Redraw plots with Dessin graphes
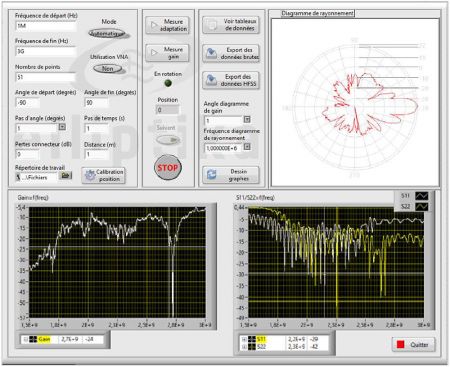 231,175
